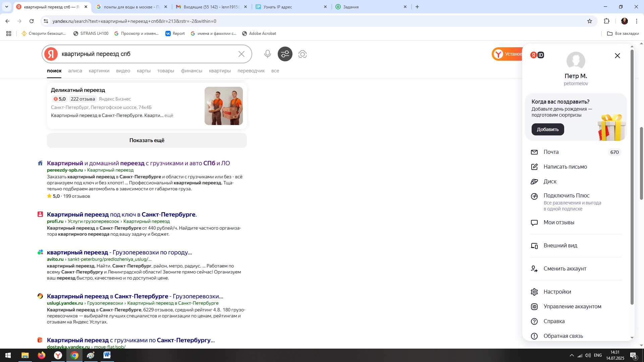Click Деликатный переезд business title
This screenshot has height=362, width=644.
pos(78,90)
